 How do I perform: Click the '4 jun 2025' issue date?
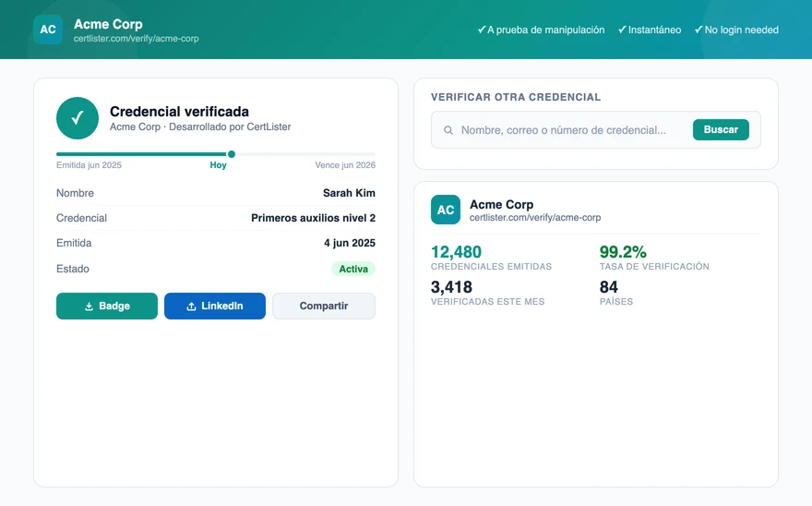(350, 243)
